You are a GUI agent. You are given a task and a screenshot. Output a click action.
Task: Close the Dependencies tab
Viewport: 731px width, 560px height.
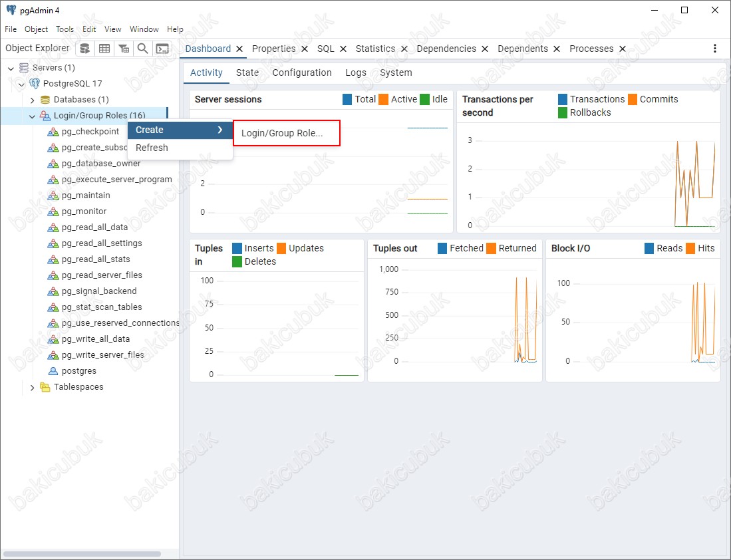(485, 49)
